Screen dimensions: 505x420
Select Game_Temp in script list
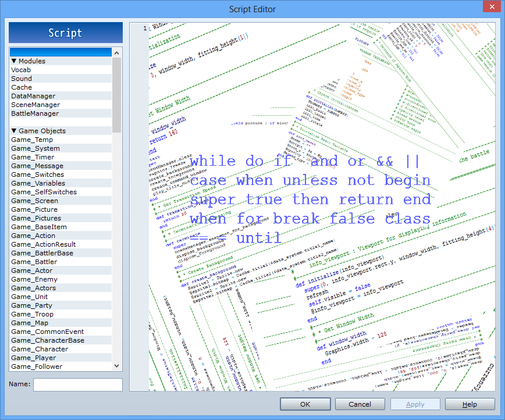61,140
